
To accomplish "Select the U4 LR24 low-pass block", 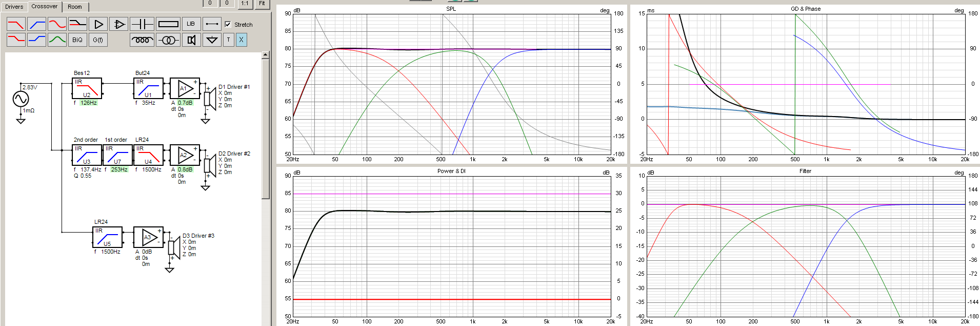I will (x=148, y=155).
